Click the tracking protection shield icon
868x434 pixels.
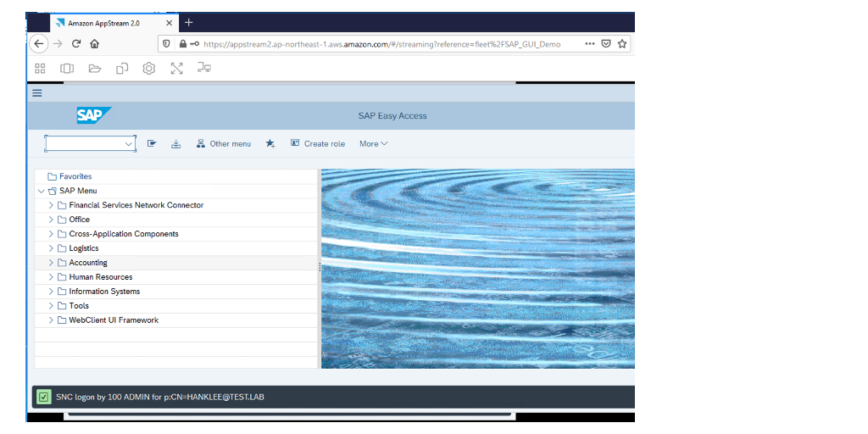click(x=167, y=44)
